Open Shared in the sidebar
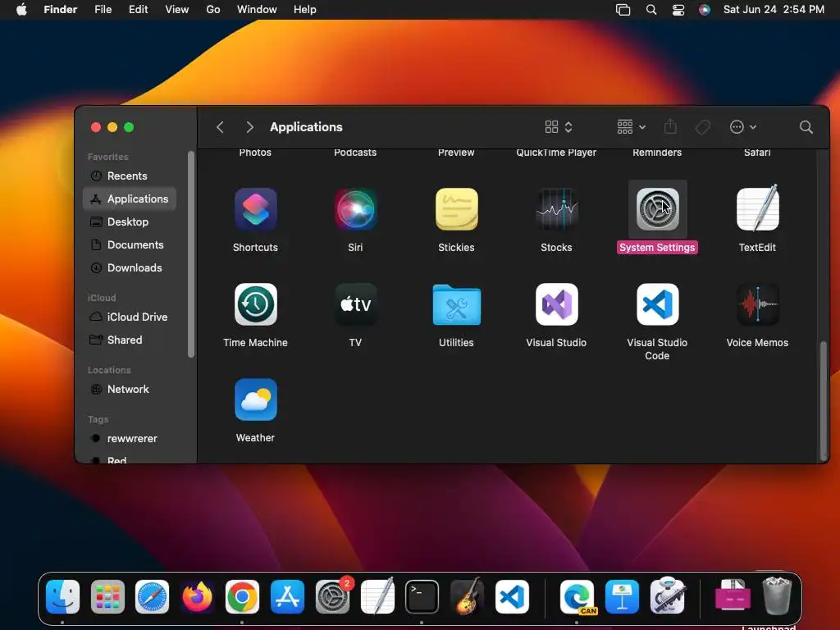Image resolution: width=840 pixels, height=630 pixels. [x=130, y=340]
